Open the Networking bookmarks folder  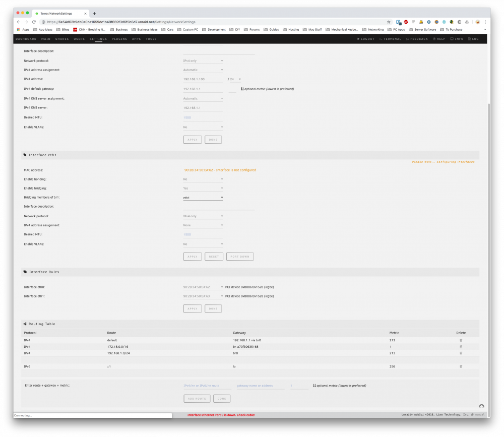coord(373,29)
